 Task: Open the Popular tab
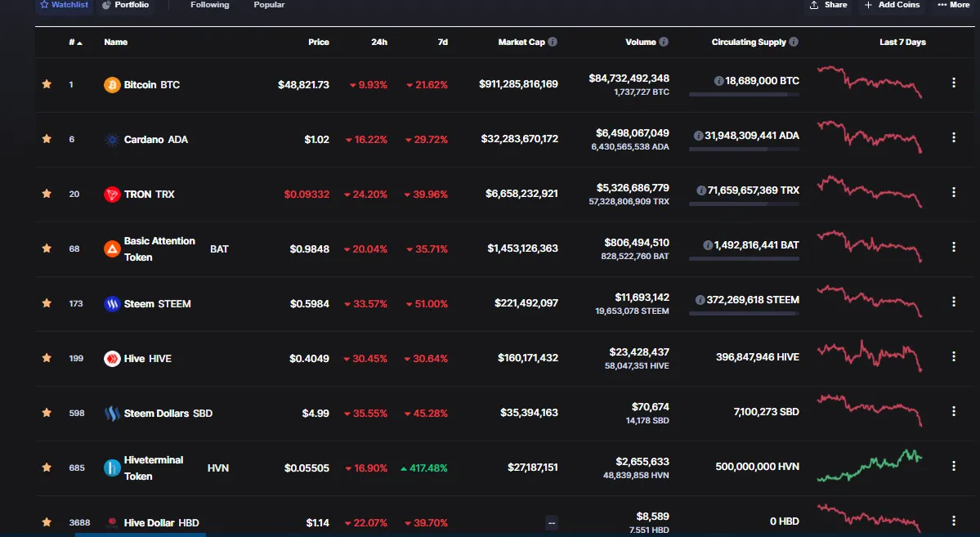point(270,5)
